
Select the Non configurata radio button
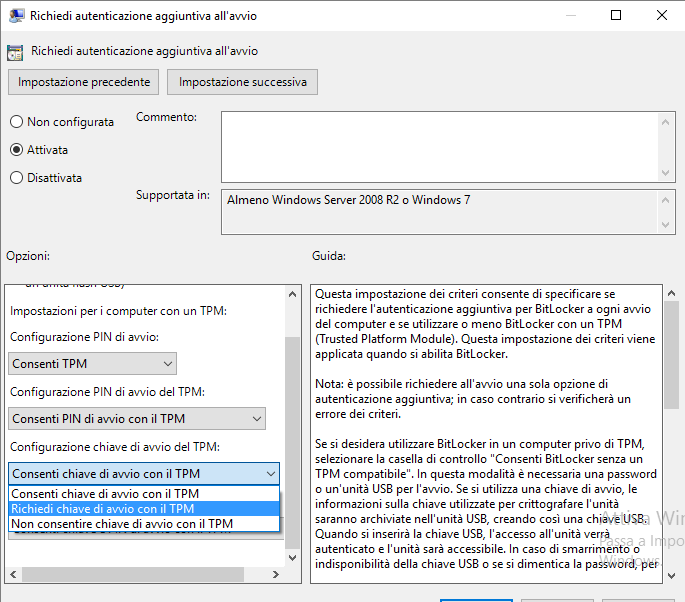coord(17,122)
